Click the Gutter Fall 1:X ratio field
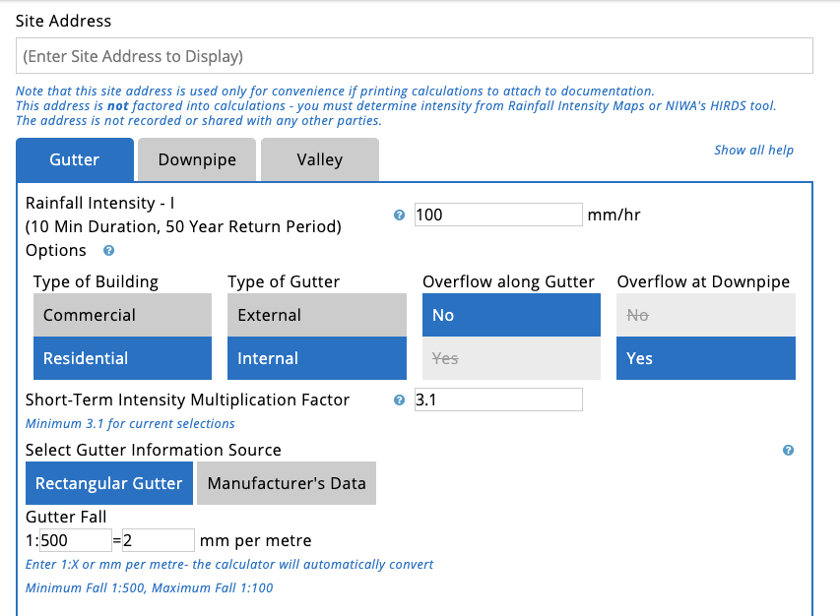Screen dimensions: 840x616 click(x=75, y=540)
